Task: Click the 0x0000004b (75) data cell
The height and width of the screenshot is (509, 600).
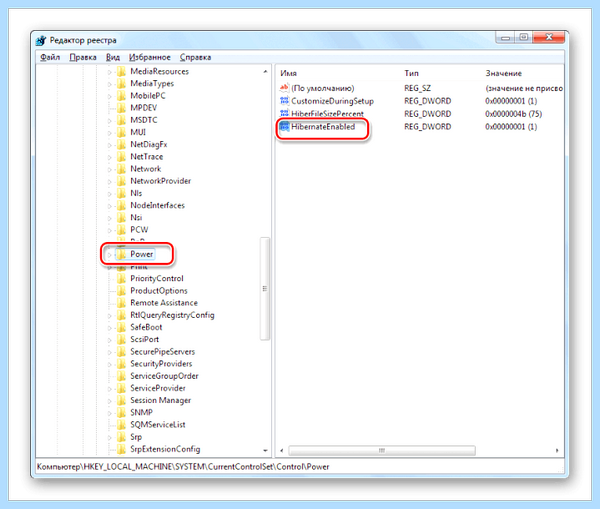Action: click(x=514, y=114)
